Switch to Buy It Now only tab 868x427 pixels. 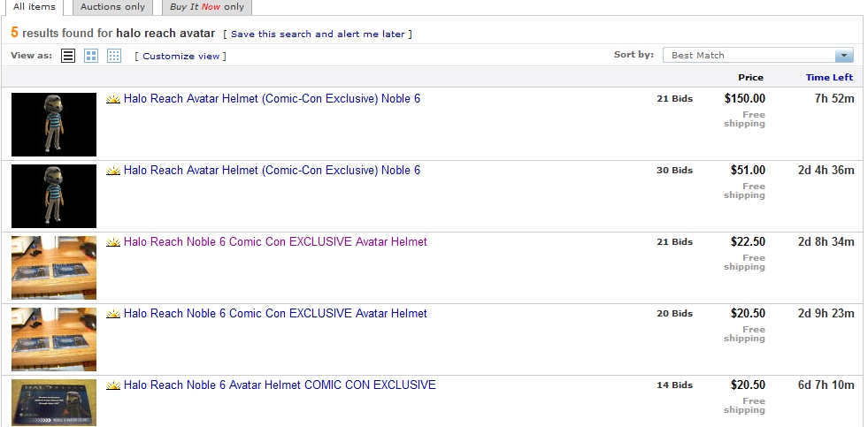point(207,7)
